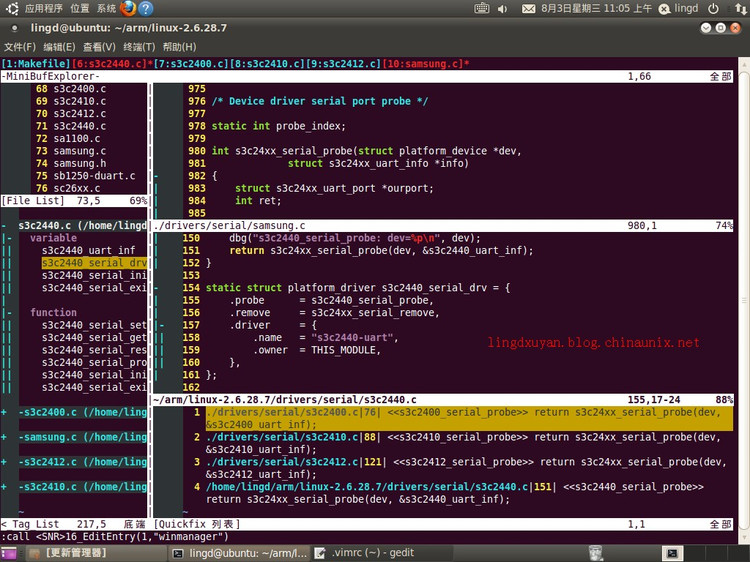The height and width of the screenshot is (562, 750).
Task: Open the 应用程序 applications menu
Action: click(x=44, y=8)
